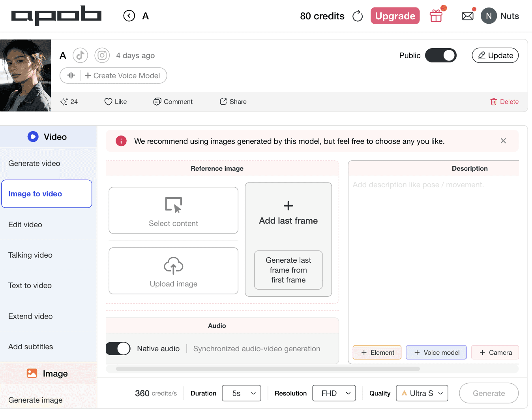Open Text to video option

pos(47,286)
